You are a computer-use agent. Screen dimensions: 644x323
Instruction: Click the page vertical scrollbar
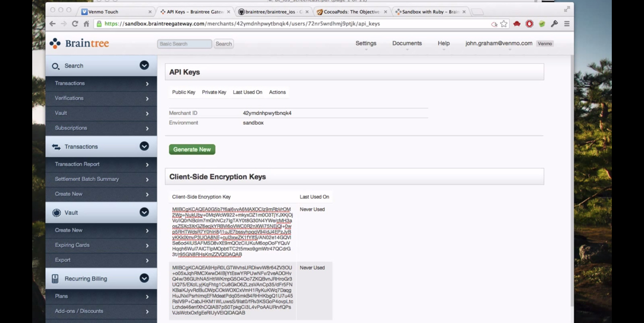point(572,181)
